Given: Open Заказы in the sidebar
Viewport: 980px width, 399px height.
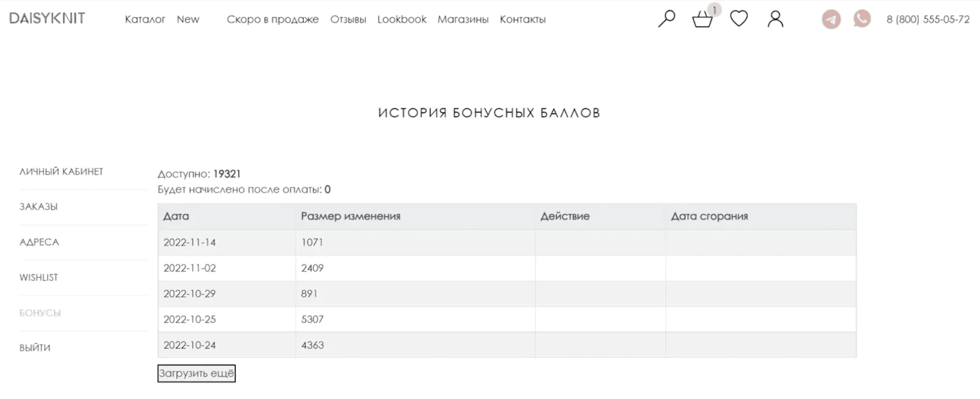Looking at the screenshot, I should click(x=39, y=207).
